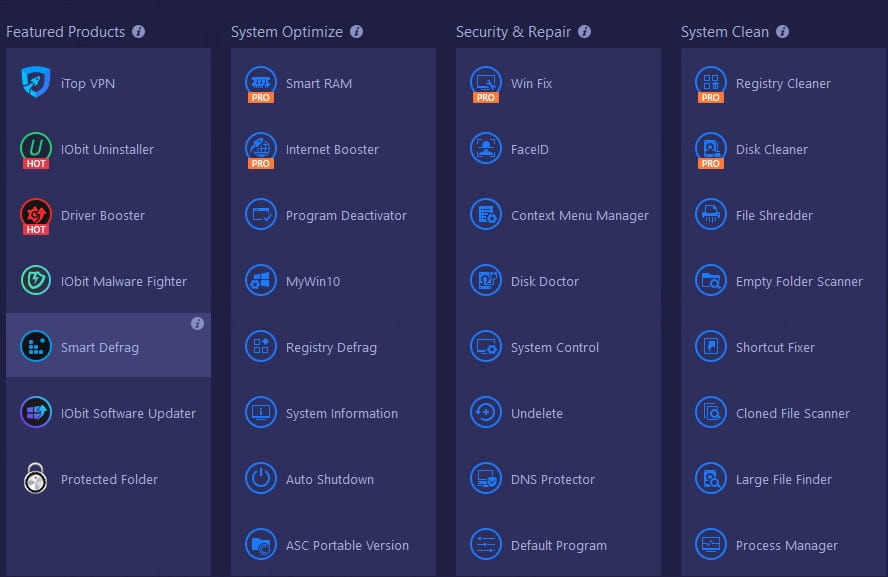Image resolution: width=888 pixels, height=577 pixels.
Task: Open the MyWin10 Windows logo icon
Action: (261, 280)
